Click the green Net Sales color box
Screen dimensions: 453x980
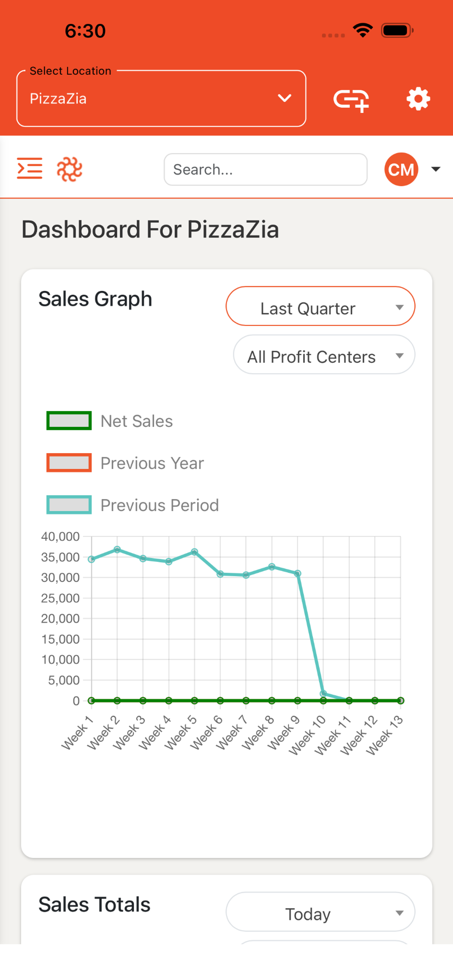point(69,421)
